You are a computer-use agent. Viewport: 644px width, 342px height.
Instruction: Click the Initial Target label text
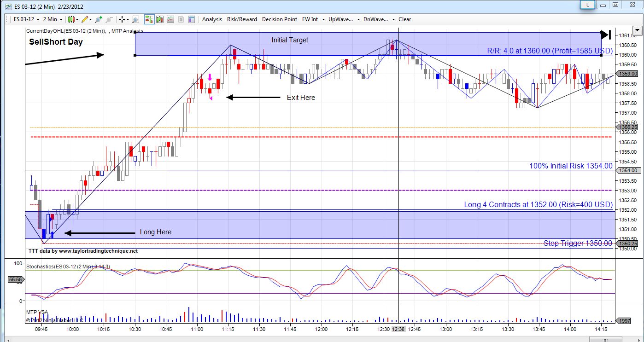tap(290, 40)
